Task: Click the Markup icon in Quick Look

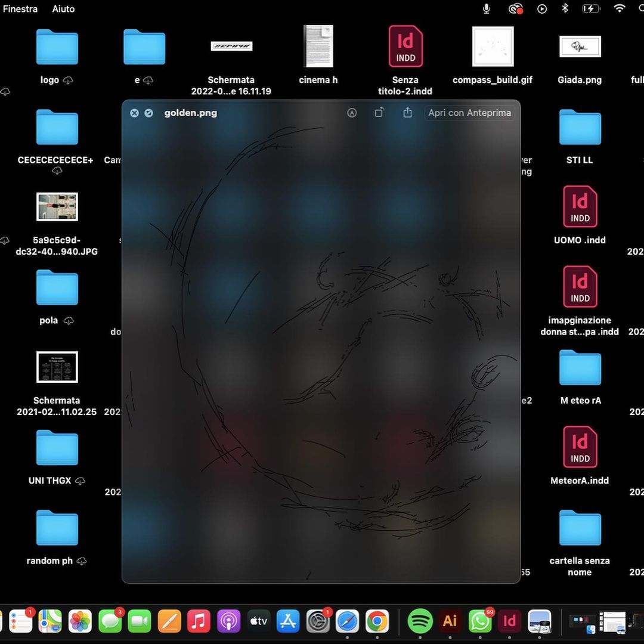Action: coord(352,113)
